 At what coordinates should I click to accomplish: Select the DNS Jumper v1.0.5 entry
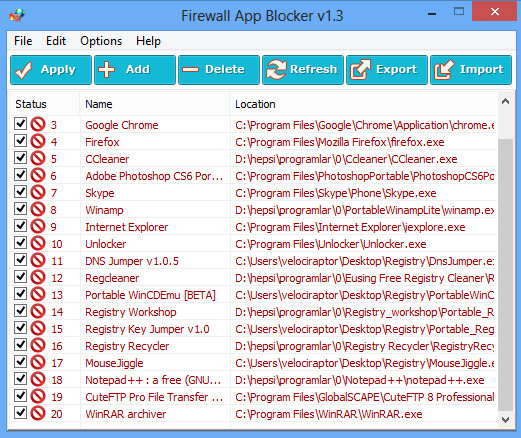(132, 261)
